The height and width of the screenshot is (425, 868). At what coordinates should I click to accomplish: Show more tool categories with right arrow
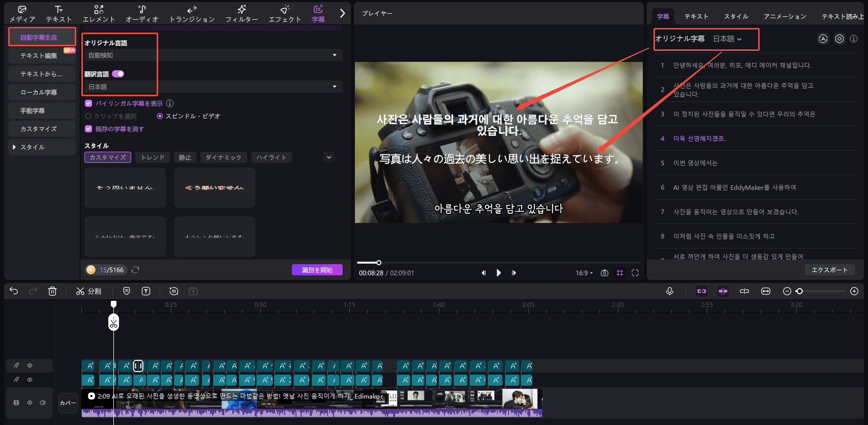point(342,14)
